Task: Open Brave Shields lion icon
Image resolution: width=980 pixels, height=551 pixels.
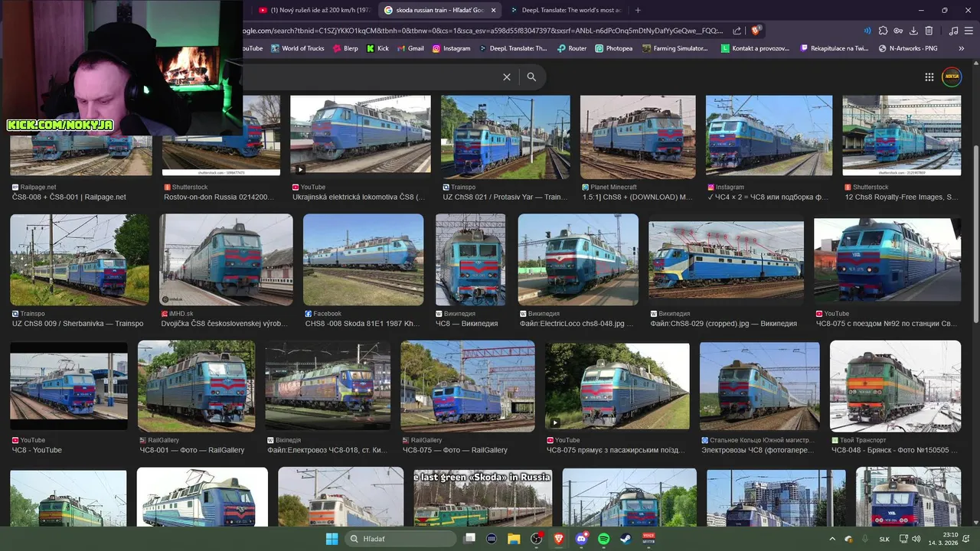Action: click(x=756, y=31)
